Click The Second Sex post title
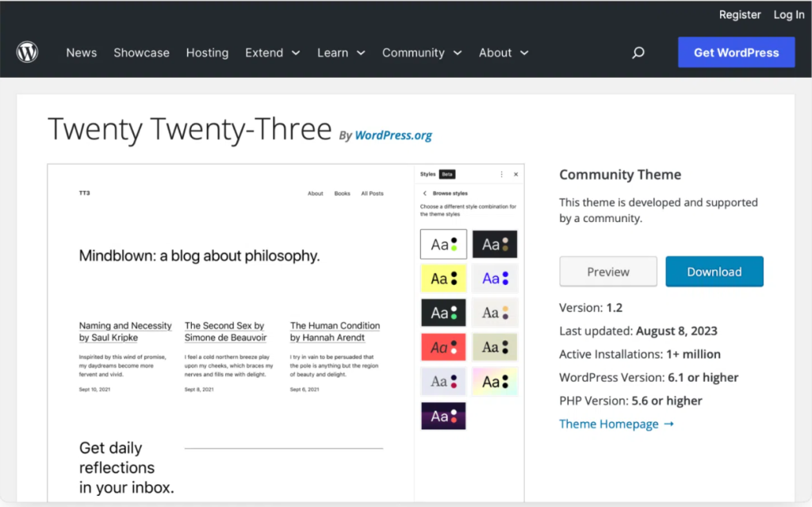Viewport: 812px width, 507px height. coord(226,332)
